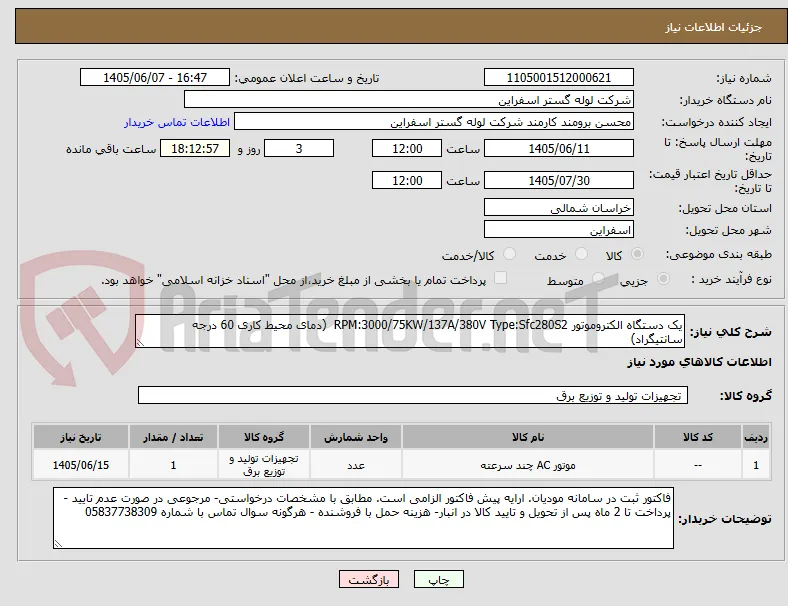
Task: Click the resize handle of need description box
Action: coord(140,343)
